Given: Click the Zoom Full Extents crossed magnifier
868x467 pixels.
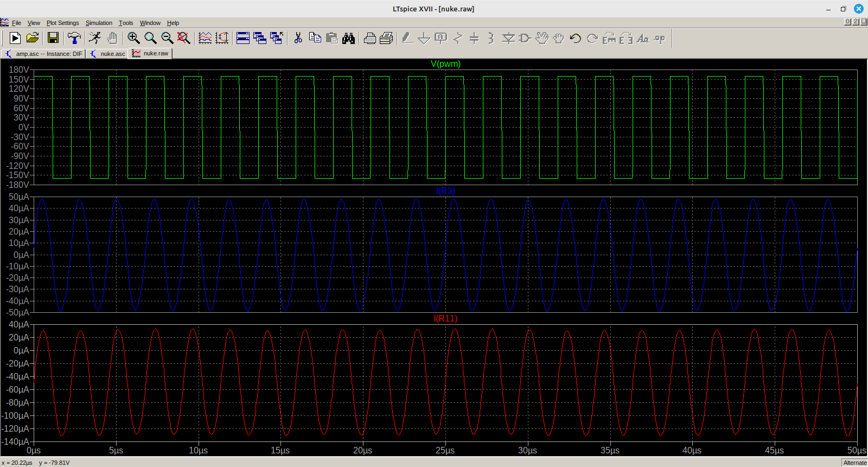Looking at the screenshot, I should pos(184,38).
